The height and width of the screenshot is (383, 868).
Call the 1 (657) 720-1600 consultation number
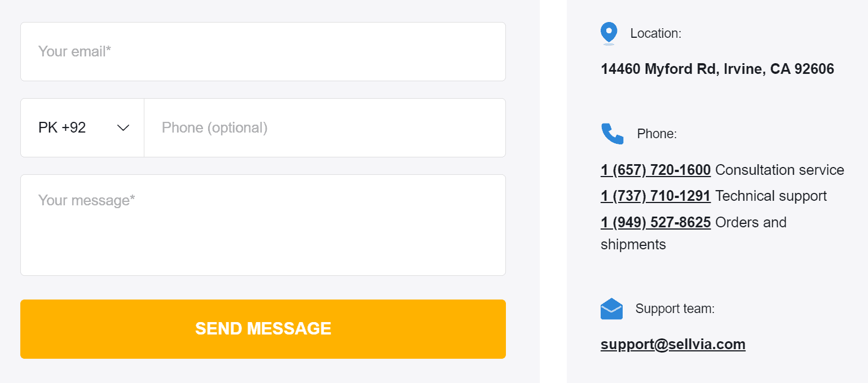[655, 170]
